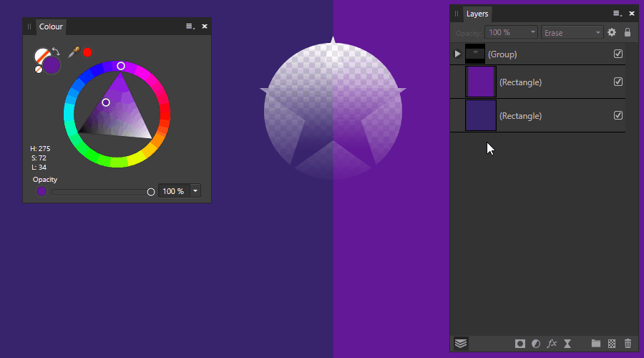Hide the Group layer via its checkbox
This screenshot has height=358, width=644.
[618, 54]
